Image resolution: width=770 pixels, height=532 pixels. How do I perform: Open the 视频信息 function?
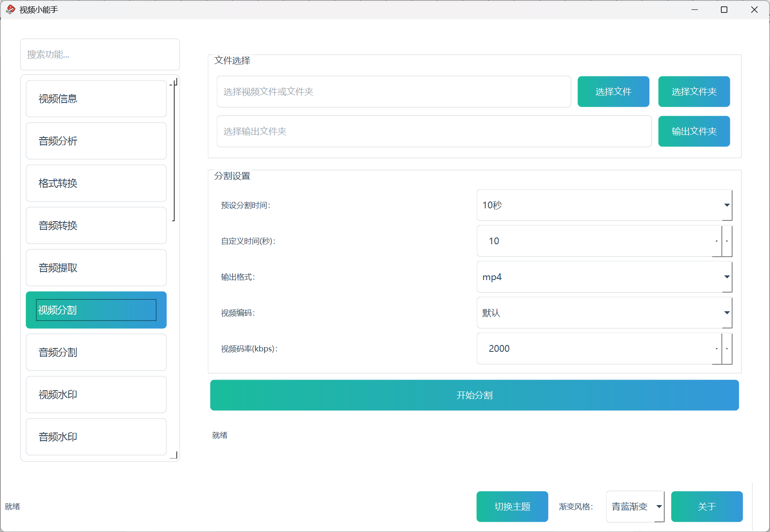pyautogui.click(x=96, y=99)
